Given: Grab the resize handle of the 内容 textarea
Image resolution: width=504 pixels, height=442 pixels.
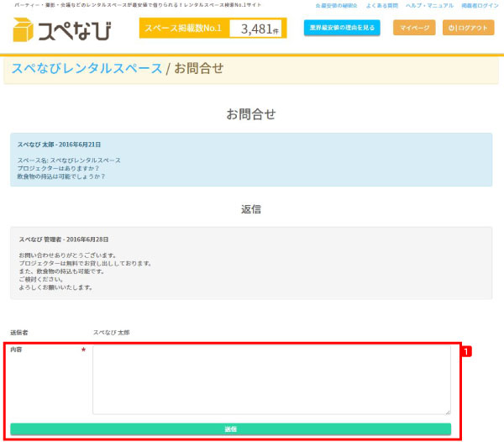Looking at the screenshot, I should 447,411.
